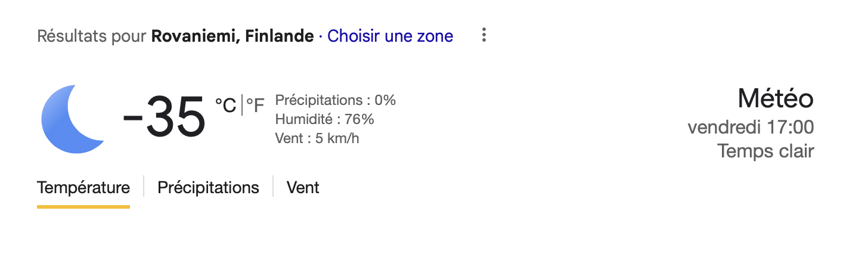
Task: Click the 'vendredi 17:00' date text
Action: [x=751, y=127]
